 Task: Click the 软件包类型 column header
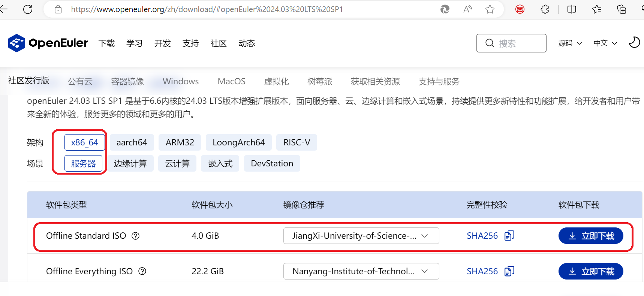tap(66, 205)
